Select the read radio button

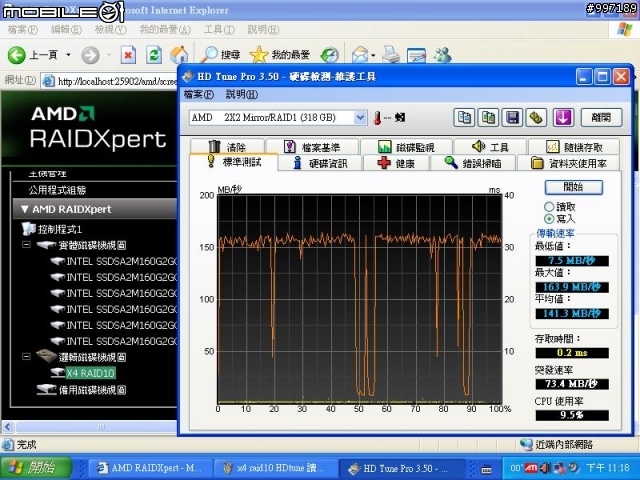coord(549,207)
